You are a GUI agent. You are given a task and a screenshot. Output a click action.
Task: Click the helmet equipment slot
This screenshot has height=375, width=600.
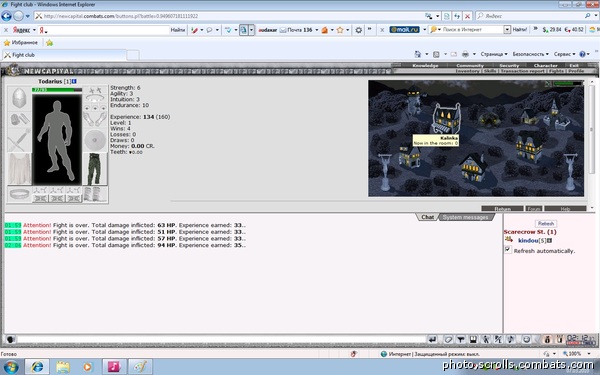pyautogui.click(x=19, y=98)
